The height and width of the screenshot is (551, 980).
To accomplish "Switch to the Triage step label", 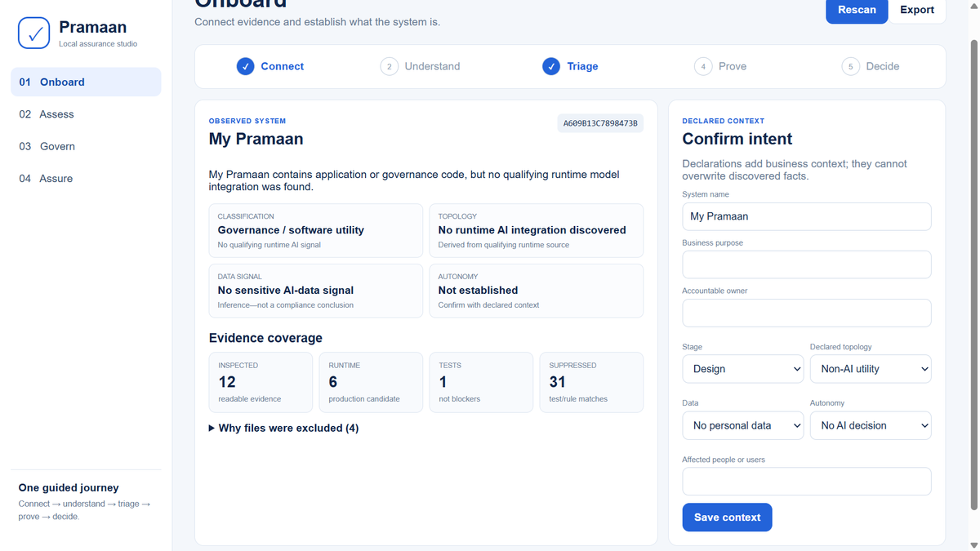I will [x=582, y=66].
